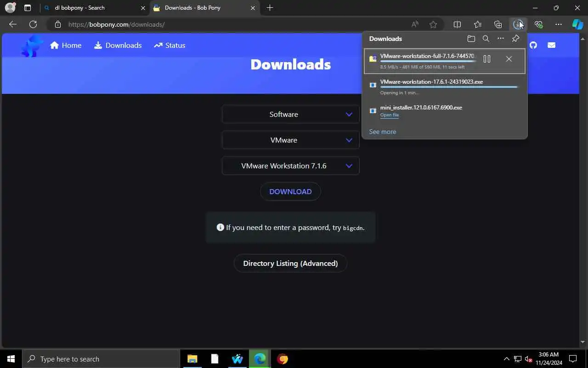Open a new tab with plus button
The height and width of the screenshot is (368, 588).
tap(270, 8)
